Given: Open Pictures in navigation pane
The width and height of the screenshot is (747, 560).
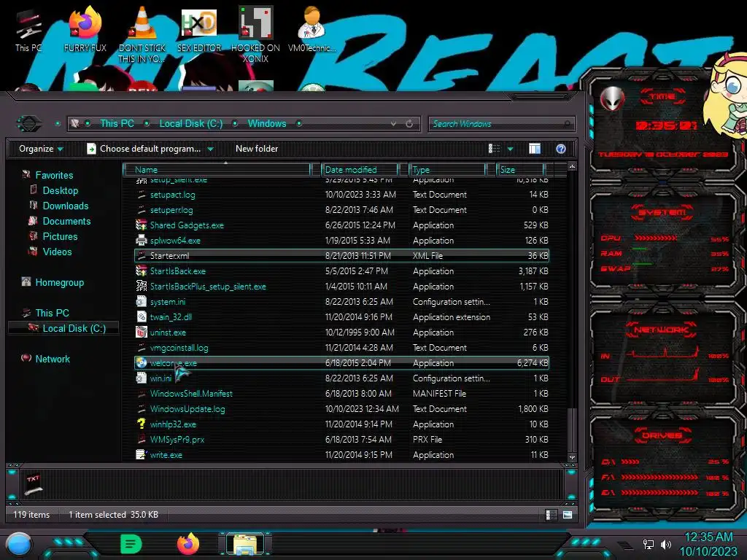Looking at the screenshot, I should coord(60,237).
